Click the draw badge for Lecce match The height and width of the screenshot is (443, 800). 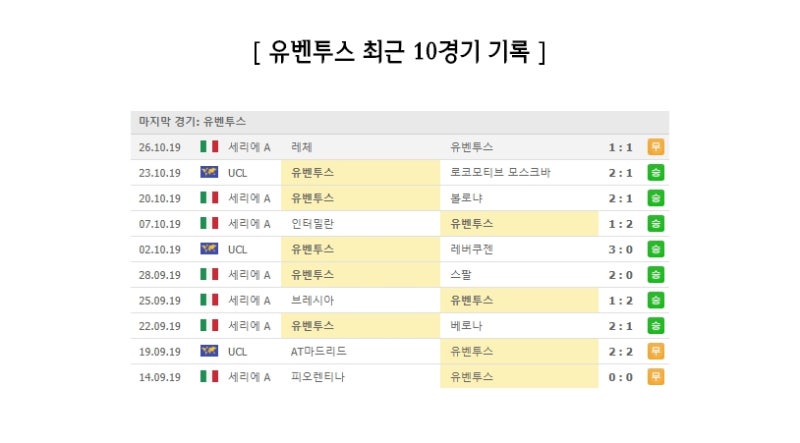(x=656, y=147)
